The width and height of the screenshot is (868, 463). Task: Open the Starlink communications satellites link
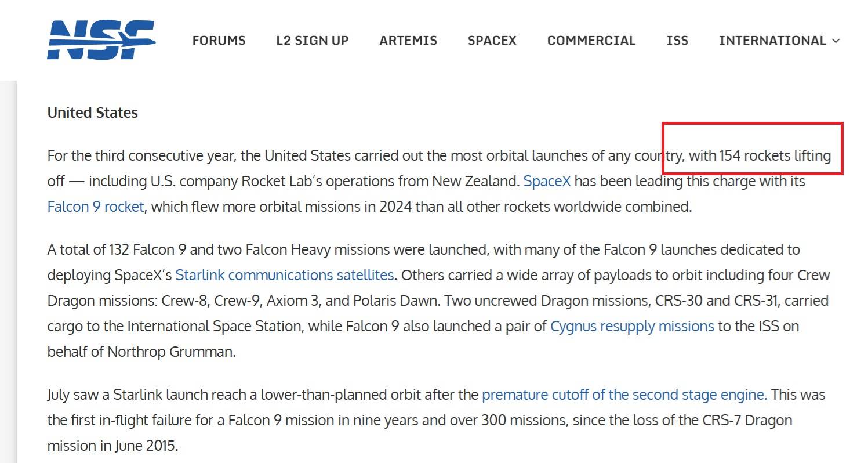pos(285,274)
